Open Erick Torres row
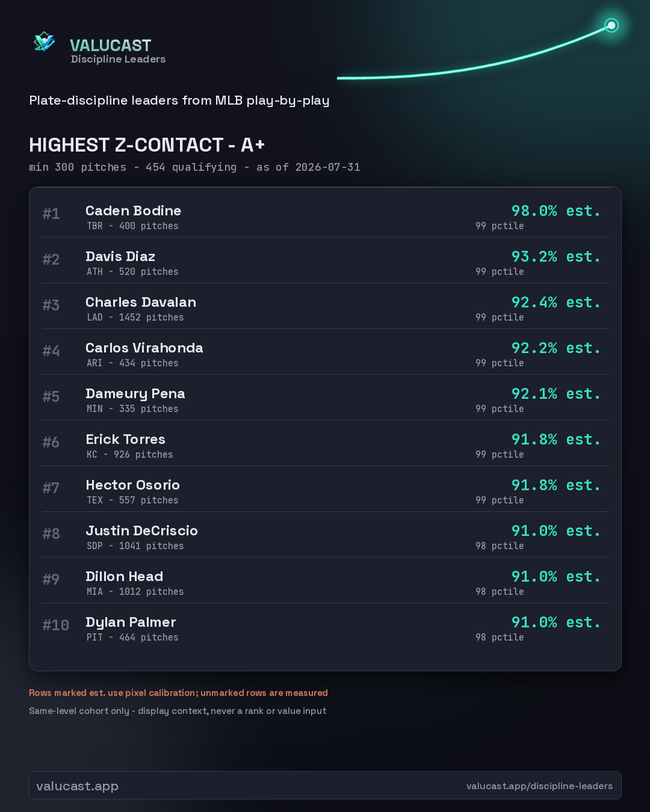This screenshot has width=650, height=812. [x=325, y=443]
